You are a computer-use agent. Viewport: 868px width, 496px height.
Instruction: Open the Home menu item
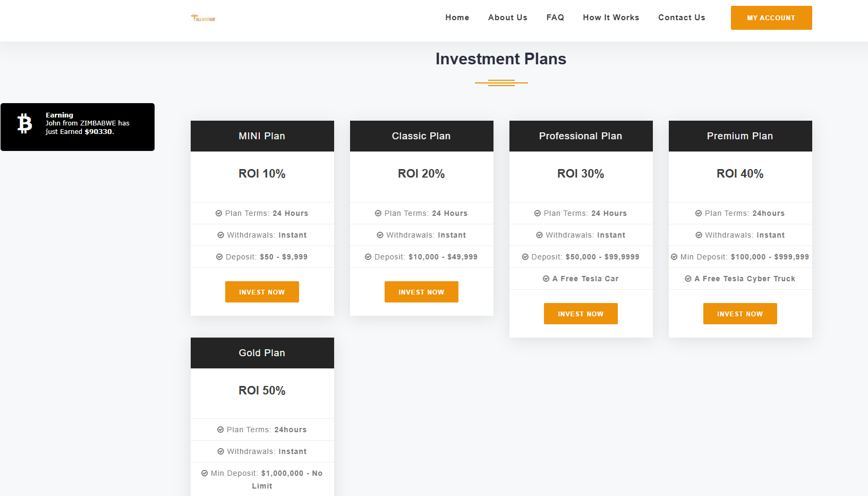coord(457,18)
